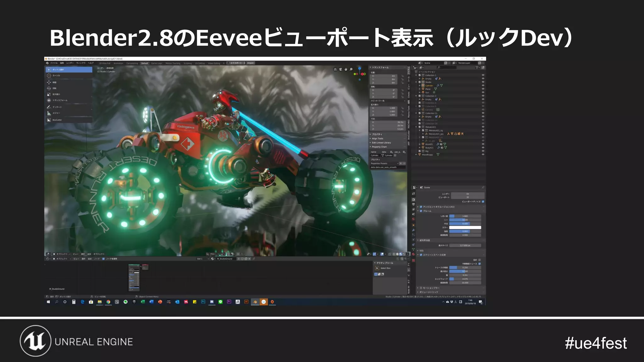Open the ファイル (File) menu
644x362 pixels.
point(54,63)
